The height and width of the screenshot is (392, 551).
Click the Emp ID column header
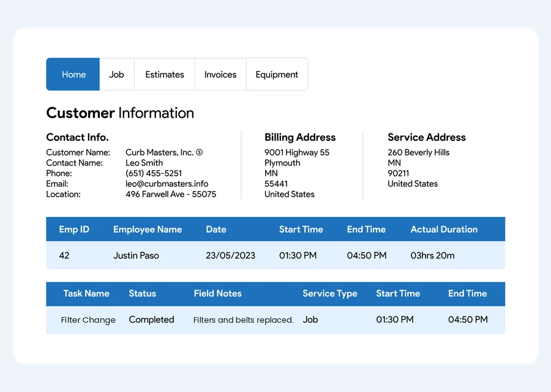(74, 229)
